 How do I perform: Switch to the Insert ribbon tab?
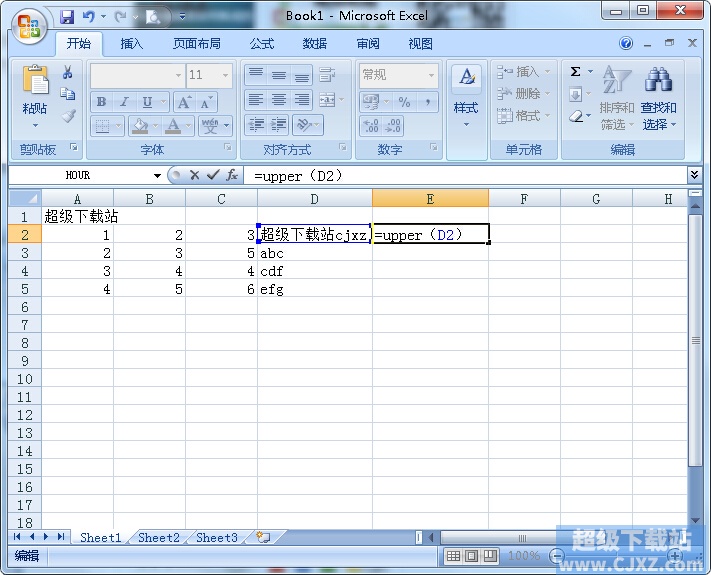coord(131,44)
